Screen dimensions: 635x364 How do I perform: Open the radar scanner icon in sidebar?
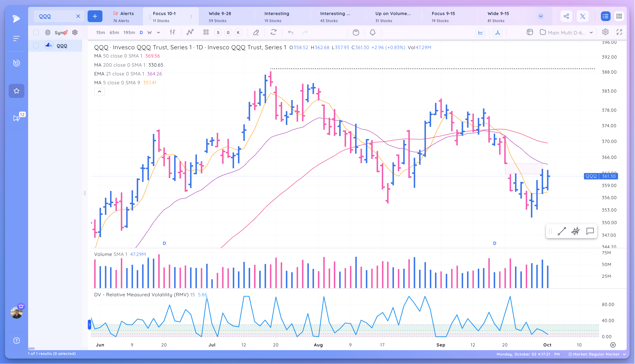(x=16, y=63)
